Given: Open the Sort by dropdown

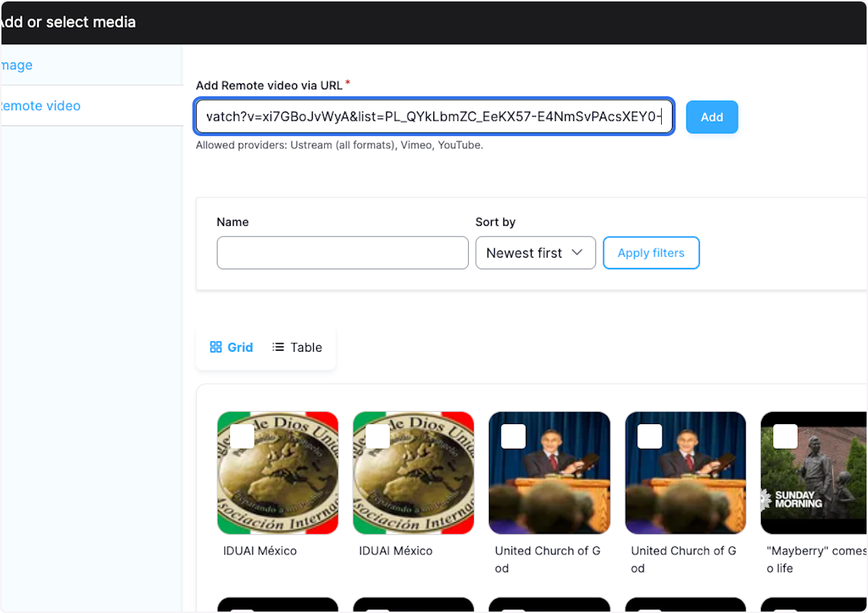Looking at the screenshot, I should coord(535,253).
